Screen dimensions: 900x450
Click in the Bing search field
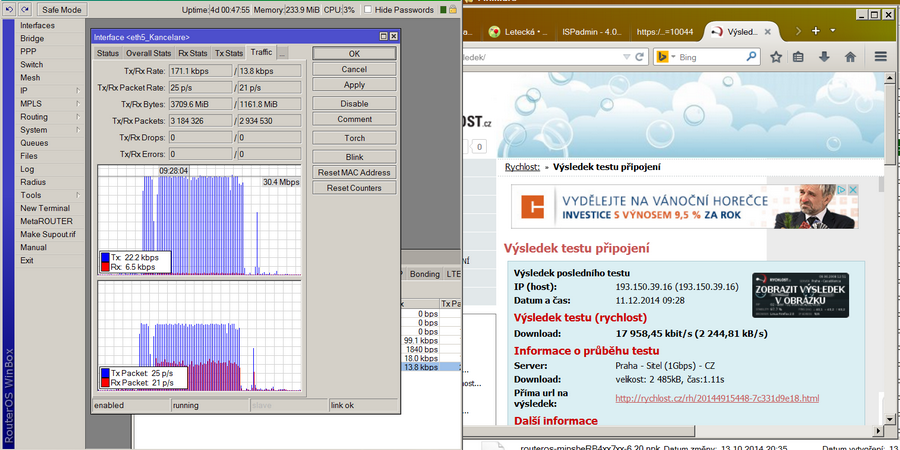point(720,58)
